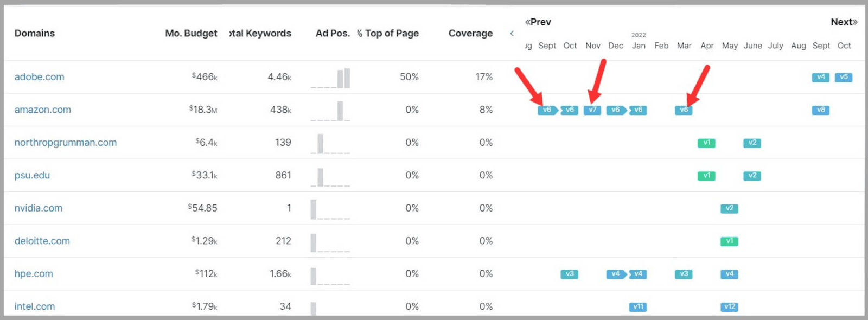This screenshot has width=868, height=320.
Task: Open the amazon.com domain link
Action: pos(42,110)
